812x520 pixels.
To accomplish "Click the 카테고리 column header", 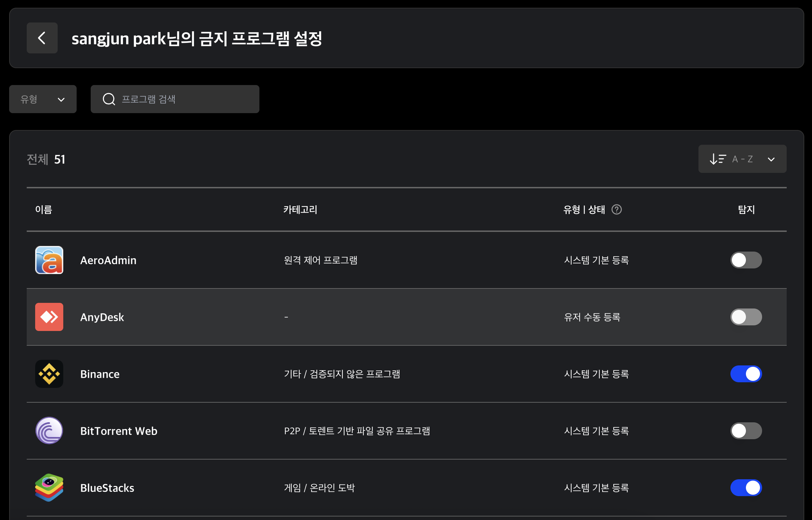I will click(300, 209).
